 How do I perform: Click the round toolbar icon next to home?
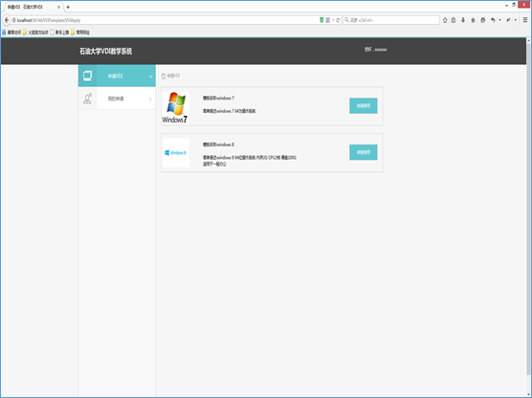tap(483, 20)
